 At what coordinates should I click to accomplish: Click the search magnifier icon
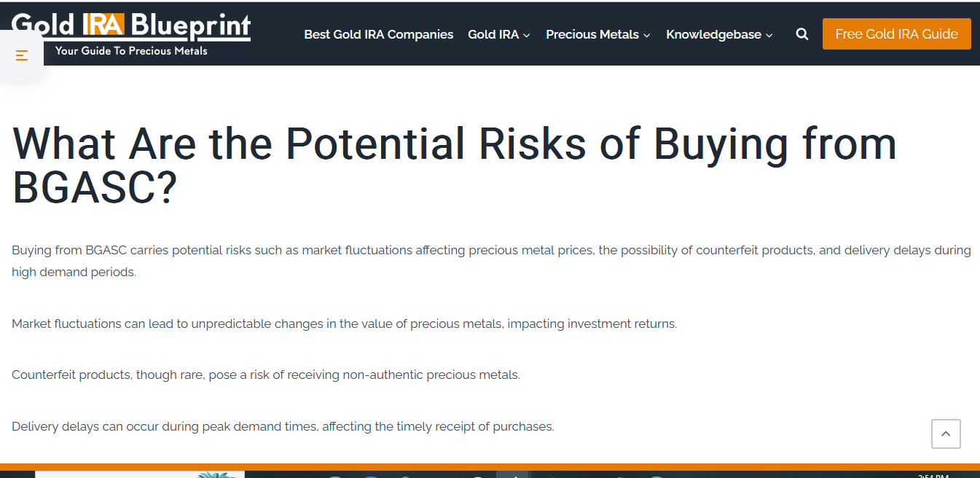[802, 34]
